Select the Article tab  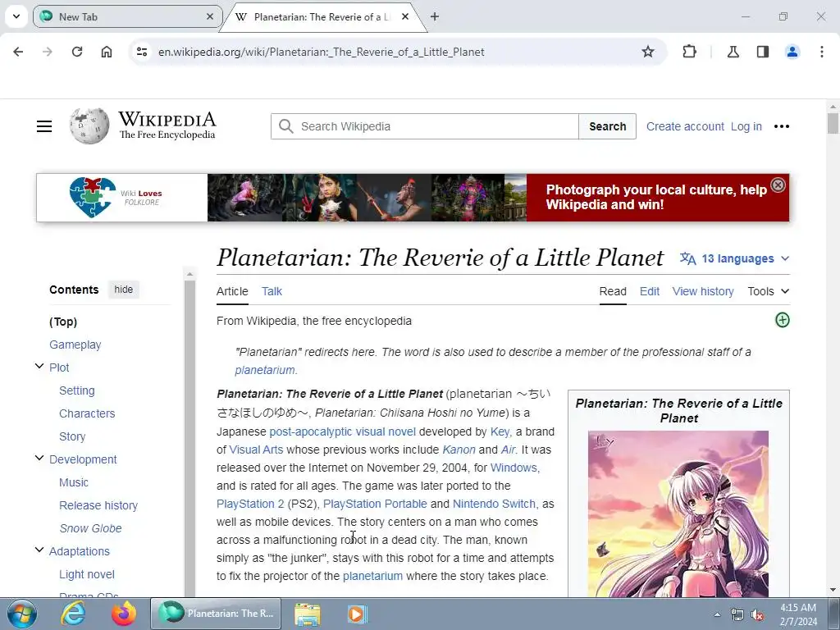tap(232, 291)
